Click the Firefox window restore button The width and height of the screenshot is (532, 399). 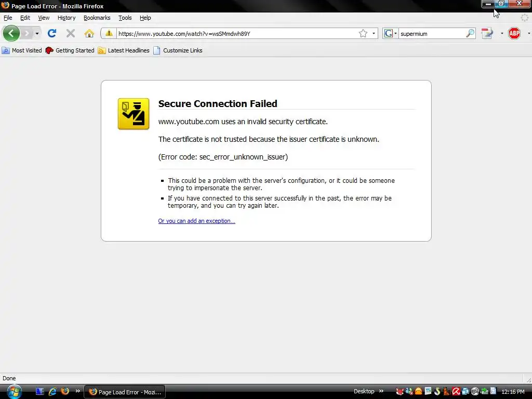[x=501, y=4]
